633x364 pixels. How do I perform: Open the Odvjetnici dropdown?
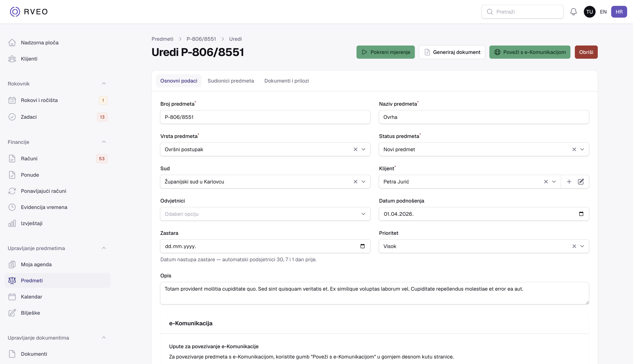pyautogui.click(x=265, y=214)
